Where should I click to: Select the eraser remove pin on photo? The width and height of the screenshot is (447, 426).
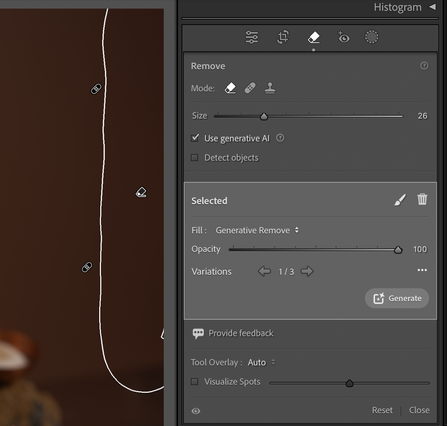[x=141, y=192]
